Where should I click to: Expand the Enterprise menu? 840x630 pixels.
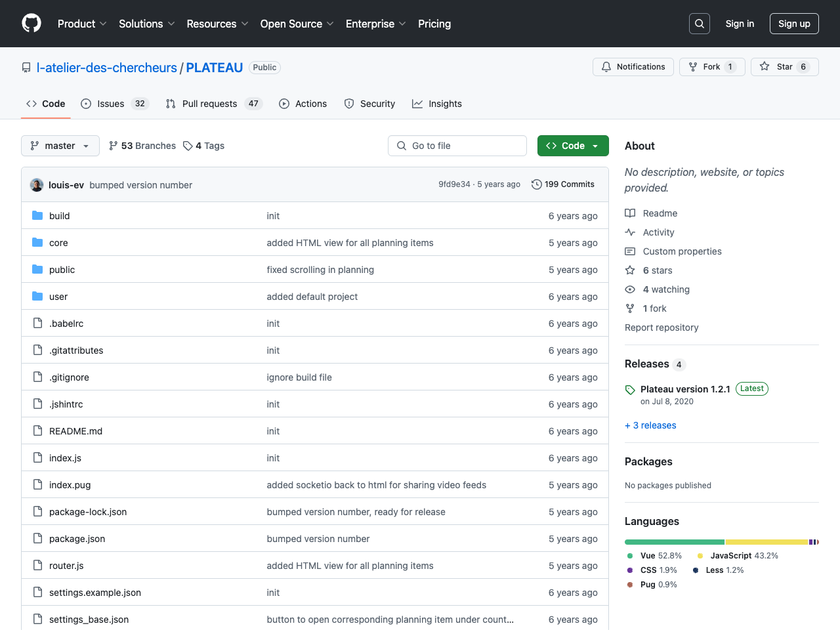click(376, 24)
